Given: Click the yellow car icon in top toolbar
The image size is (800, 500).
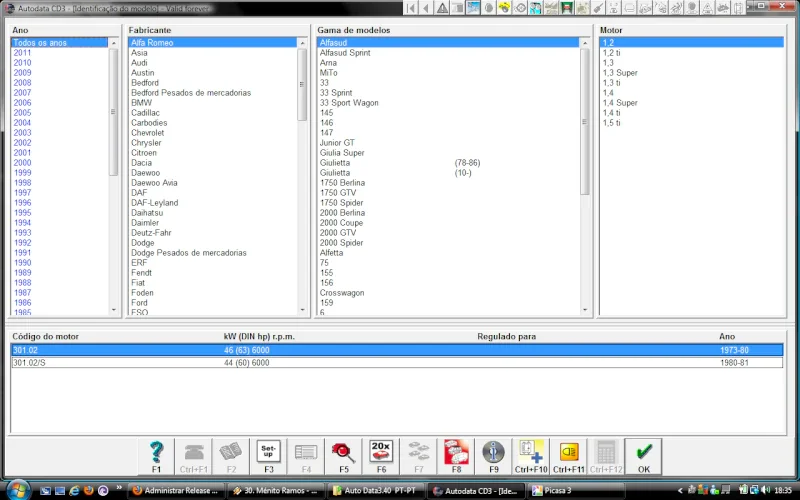Looking at the screenshot, I should 504,8.
